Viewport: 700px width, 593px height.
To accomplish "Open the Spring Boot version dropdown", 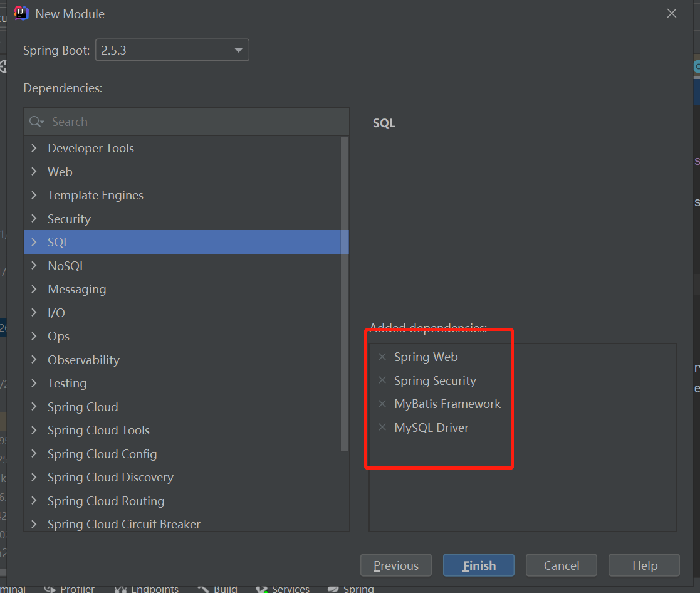I will coord(172,50).
